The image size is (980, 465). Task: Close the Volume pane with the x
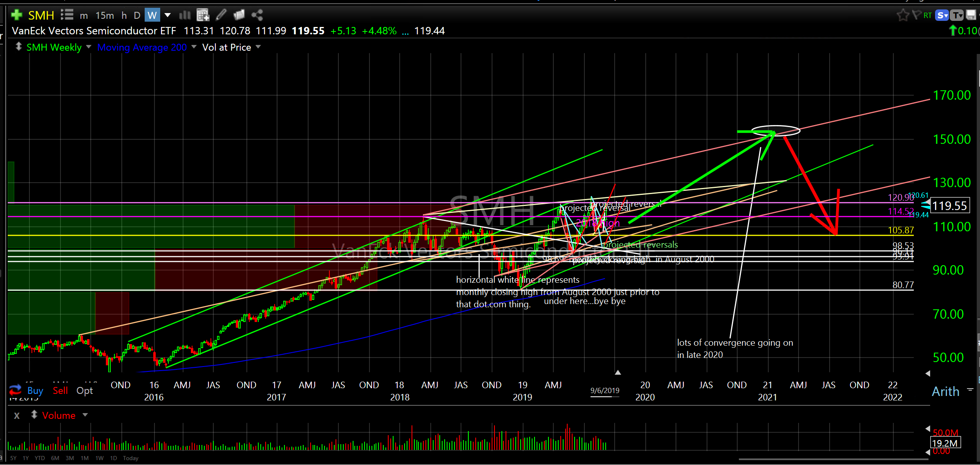[17, 416]
